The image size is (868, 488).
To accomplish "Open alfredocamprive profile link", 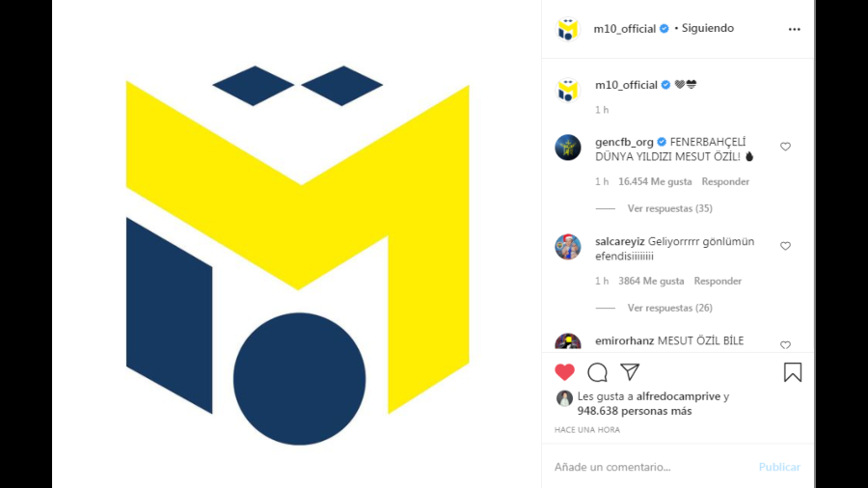I will click(x=678, y=396).
